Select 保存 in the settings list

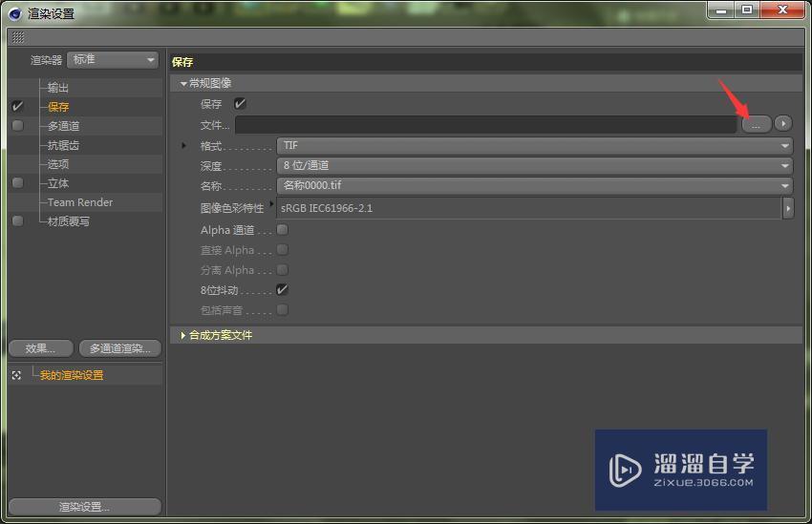click(58, 107)
